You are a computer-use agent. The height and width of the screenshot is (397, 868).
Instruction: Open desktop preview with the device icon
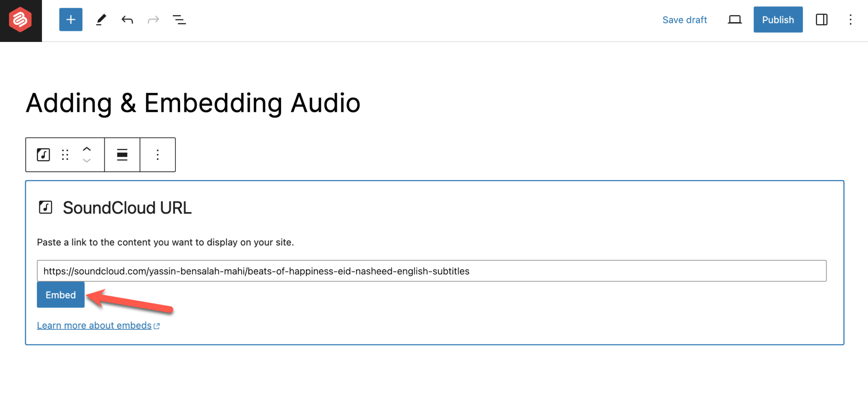coord(734,19)
